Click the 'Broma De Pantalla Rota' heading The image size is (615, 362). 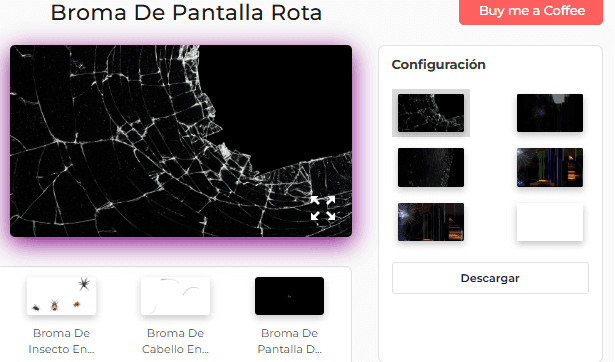186,13
